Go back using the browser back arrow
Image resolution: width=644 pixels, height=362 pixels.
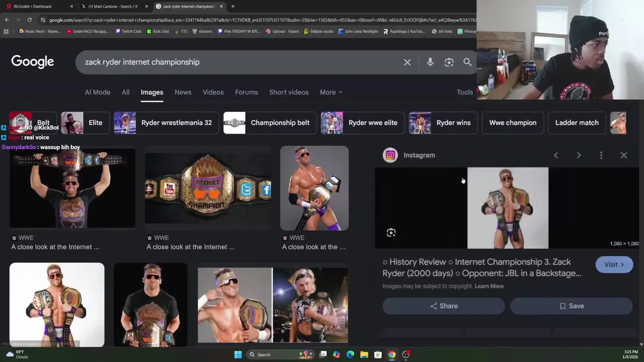7,20
